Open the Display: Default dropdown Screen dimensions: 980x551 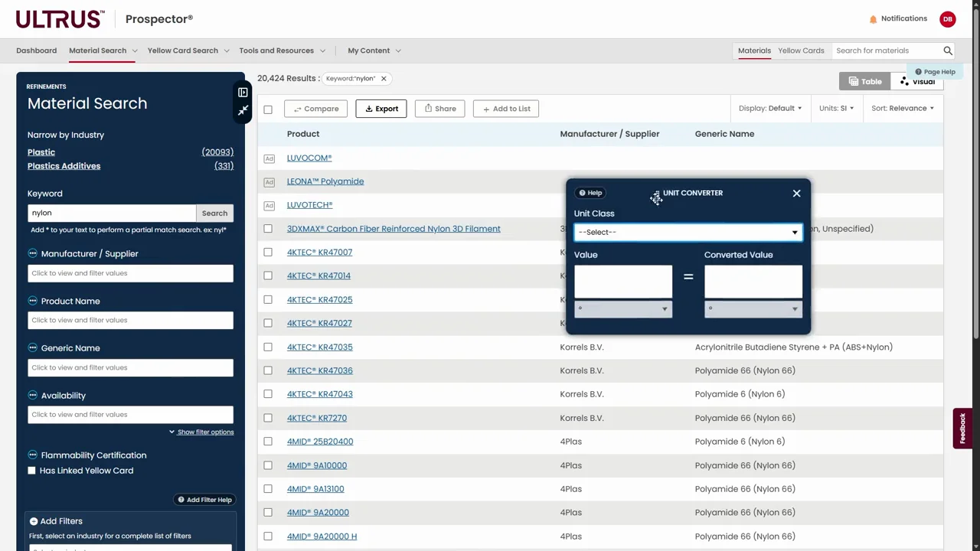769,108
